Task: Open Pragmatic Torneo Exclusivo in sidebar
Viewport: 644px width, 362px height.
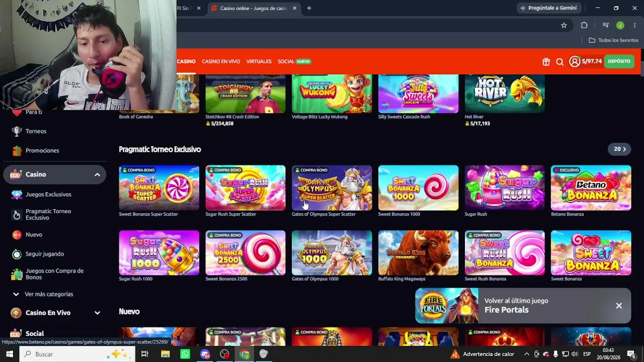Action: click(x=48, y=215)
